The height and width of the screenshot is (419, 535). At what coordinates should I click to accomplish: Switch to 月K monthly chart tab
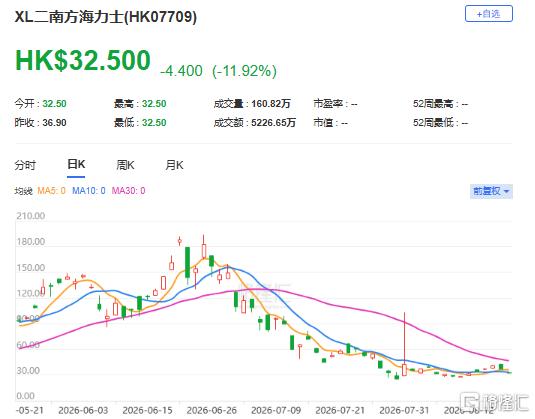174,165
